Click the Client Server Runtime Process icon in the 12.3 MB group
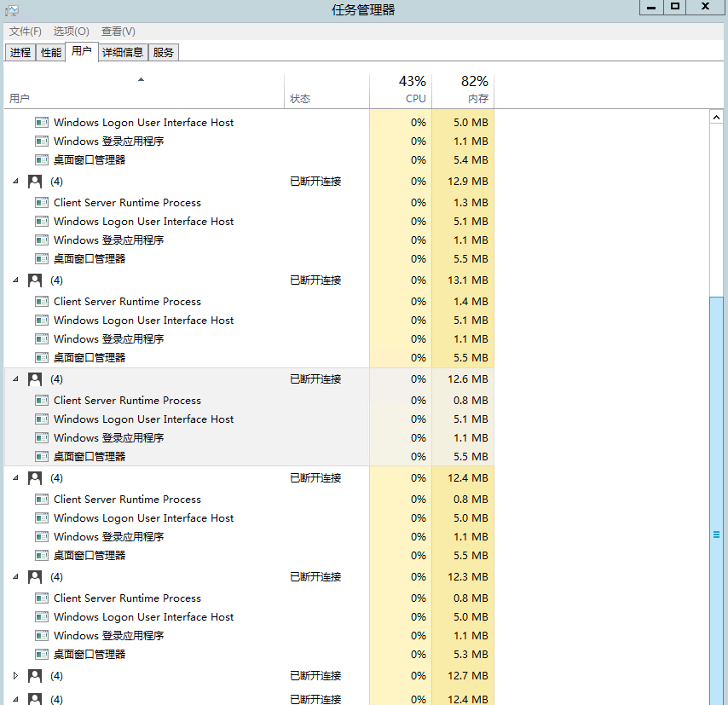 (x=42, y=598)
